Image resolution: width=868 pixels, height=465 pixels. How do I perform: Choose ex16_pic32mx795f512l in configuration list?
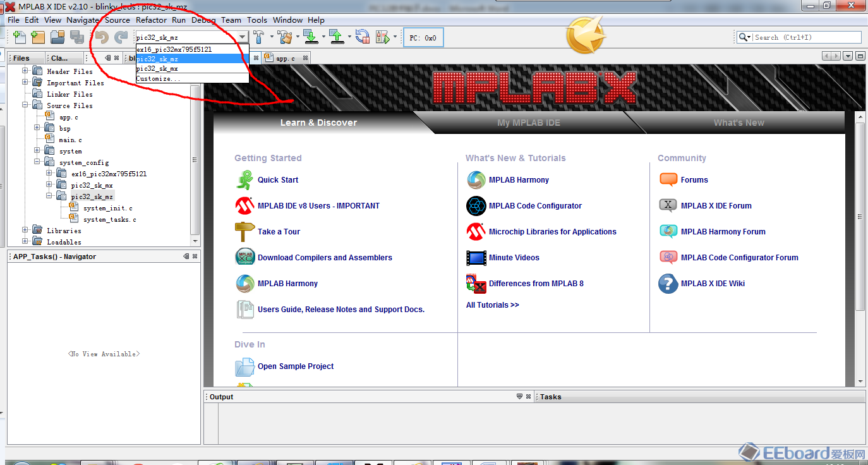point(193,49)
